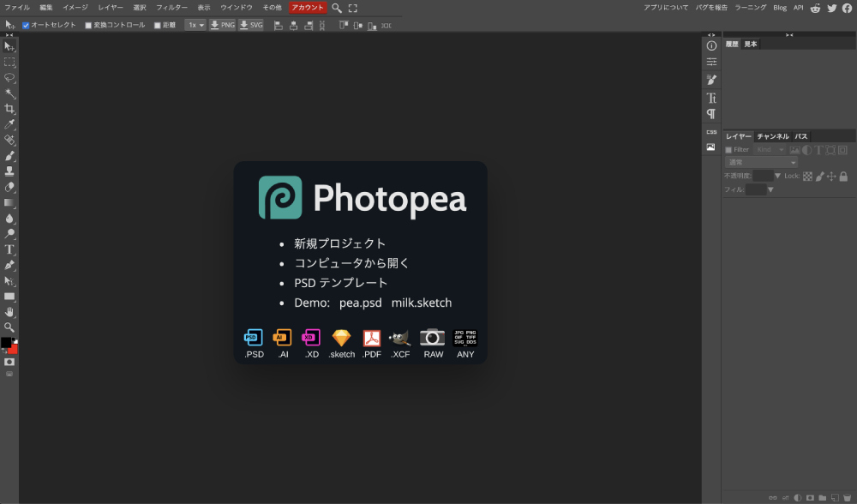Open the pea.psd demo file
Viewport: 857px width, 504px height.
[361, 303]
